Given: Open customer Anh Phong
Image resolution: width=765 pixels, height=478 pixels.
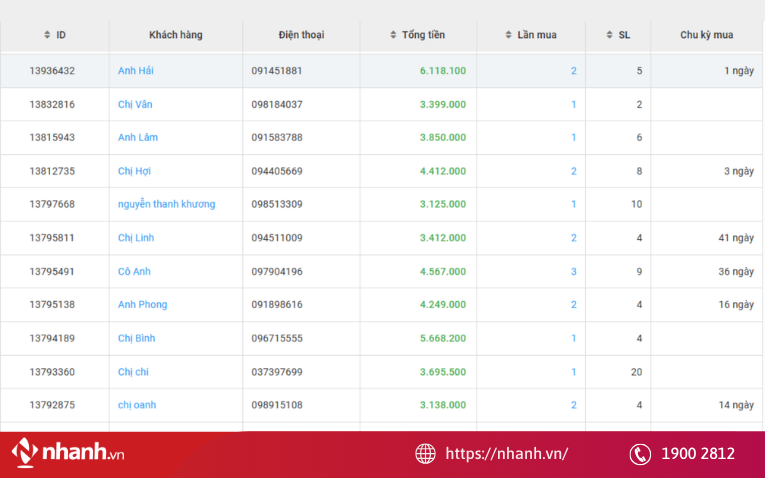Looking at the screenshot, I should (142, 305).
